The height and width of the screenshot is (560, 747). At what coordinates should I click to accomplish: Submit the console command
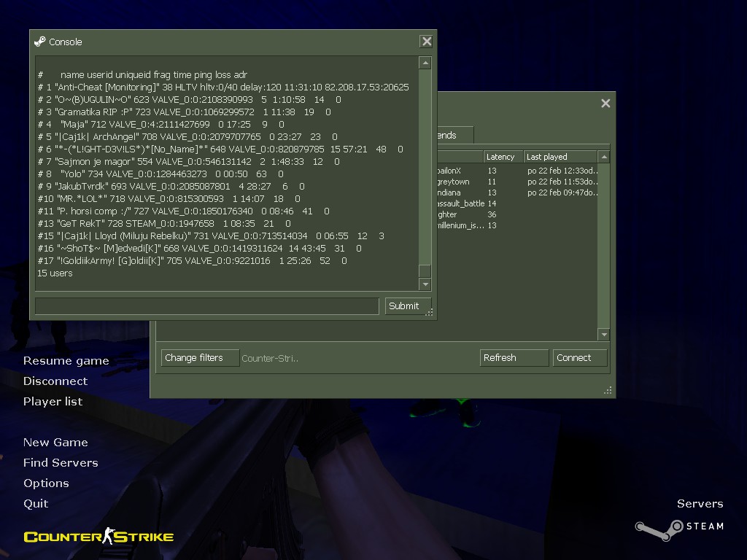408,306
